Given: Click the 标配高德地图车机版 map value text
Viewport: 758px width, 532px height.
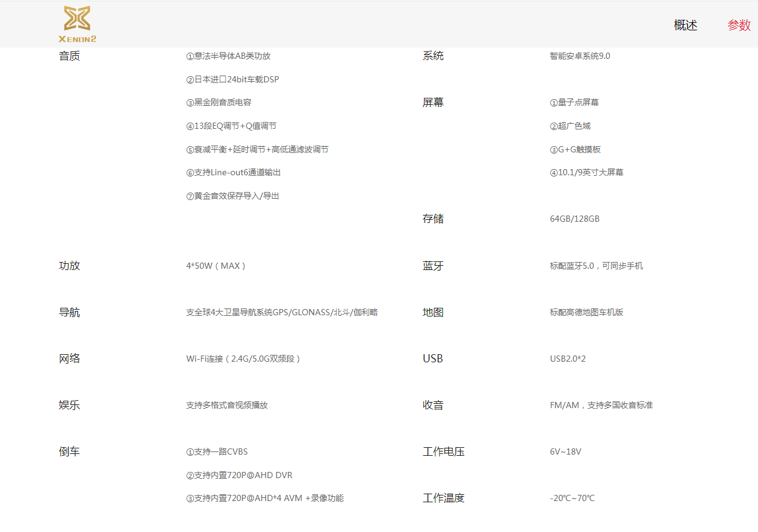Looking at the screenshot, I should pyautogui.click(x=588, y=312).
